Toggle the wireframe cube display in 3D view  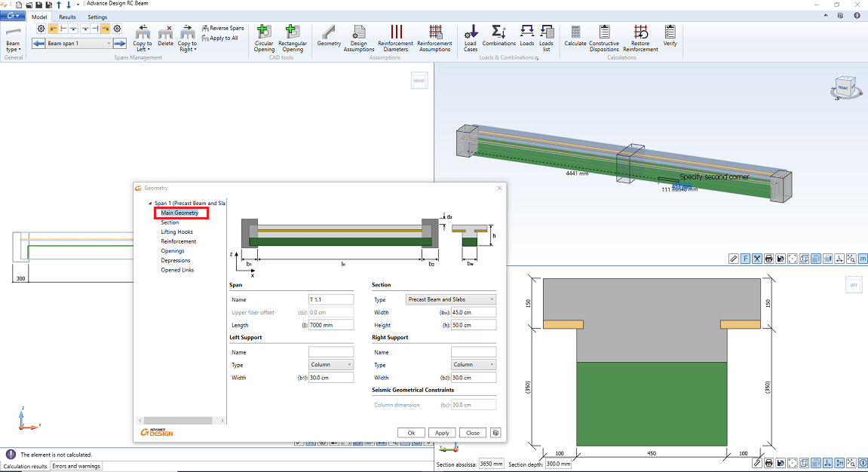[805, 259]
